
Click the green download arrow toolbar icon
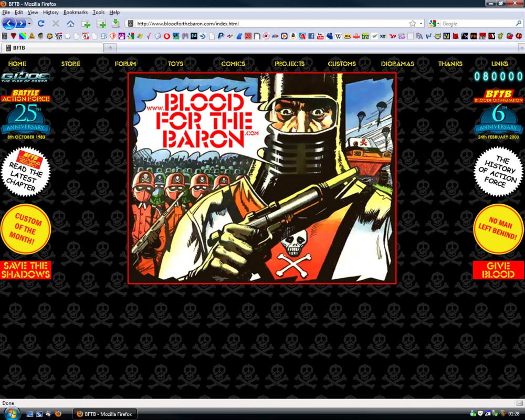115,23
